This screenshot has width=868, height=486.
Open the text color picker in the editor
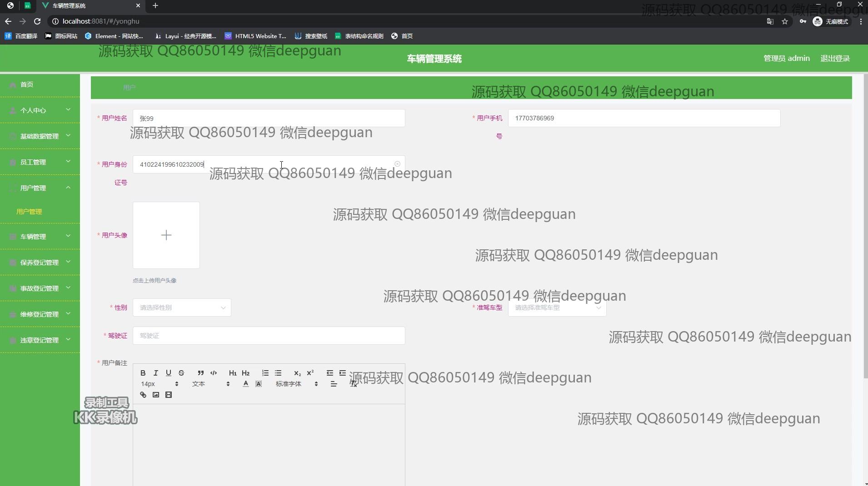(245, 384)
